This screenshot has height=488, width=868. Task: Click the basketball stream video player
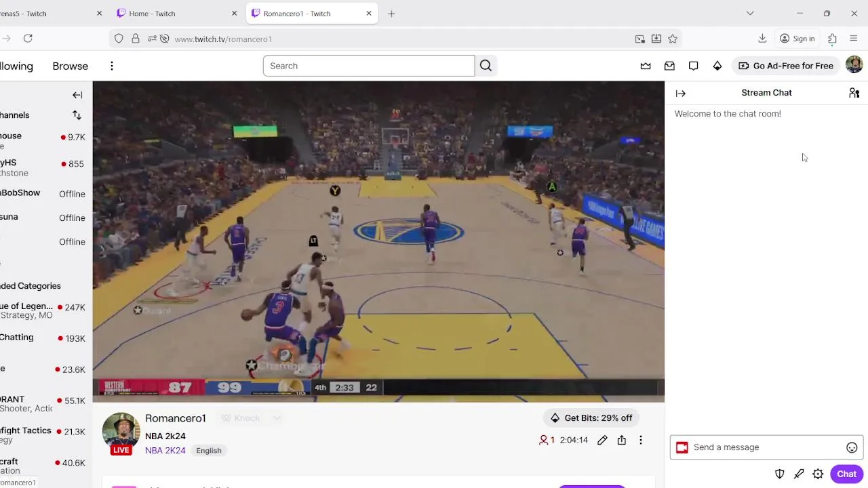(x=378, y=241)
